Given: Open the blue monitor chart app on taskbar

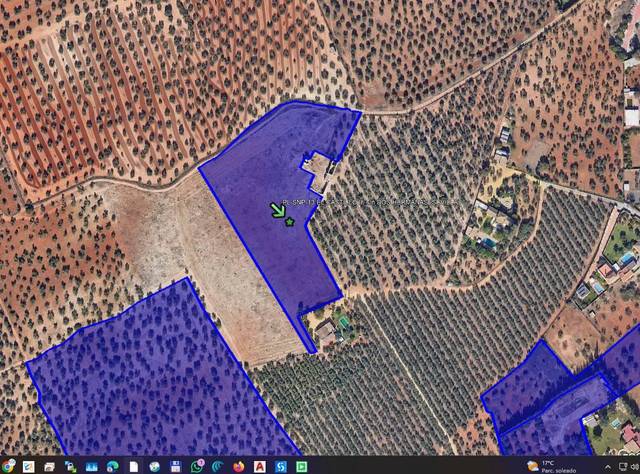Looking at the screenshot, I should click(x=91, y=466).
